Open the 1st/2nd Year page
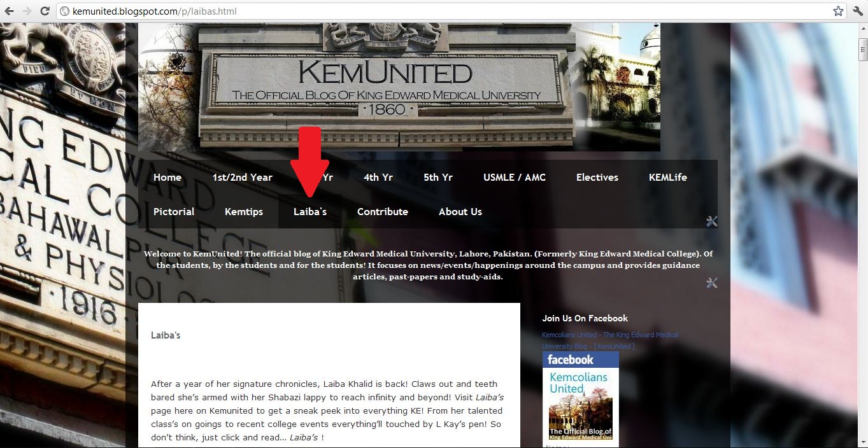 (243, 178)
